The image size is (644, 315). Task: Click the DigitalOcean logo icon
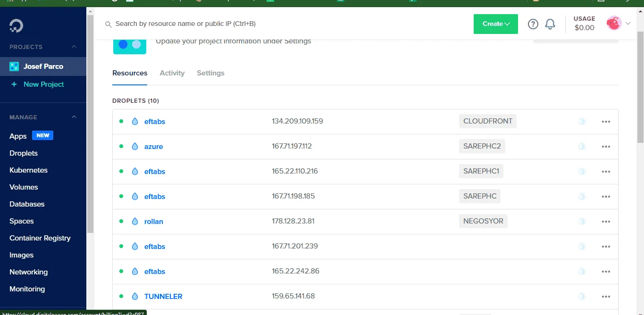click(16, 25)
